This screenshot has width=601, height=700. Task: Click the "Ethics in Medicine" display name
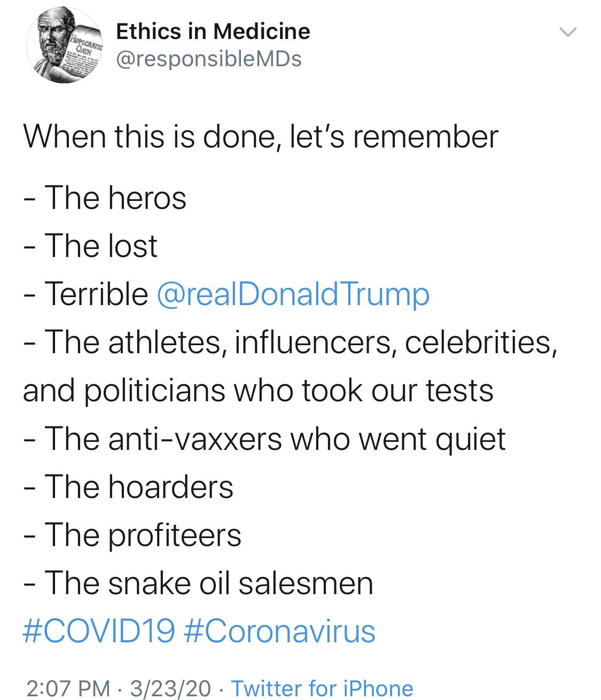(x=213, y=32)
